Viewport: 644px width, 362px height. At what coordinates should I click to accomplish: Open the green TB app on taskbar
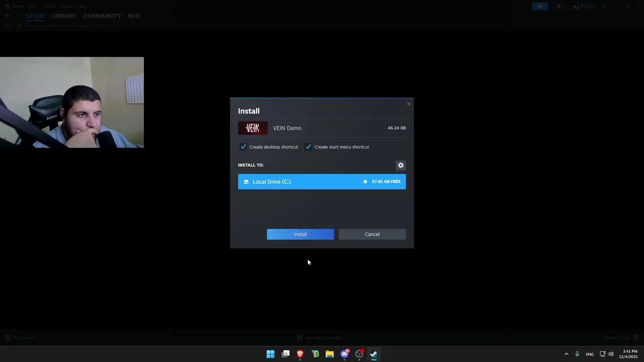click(315, 354)
